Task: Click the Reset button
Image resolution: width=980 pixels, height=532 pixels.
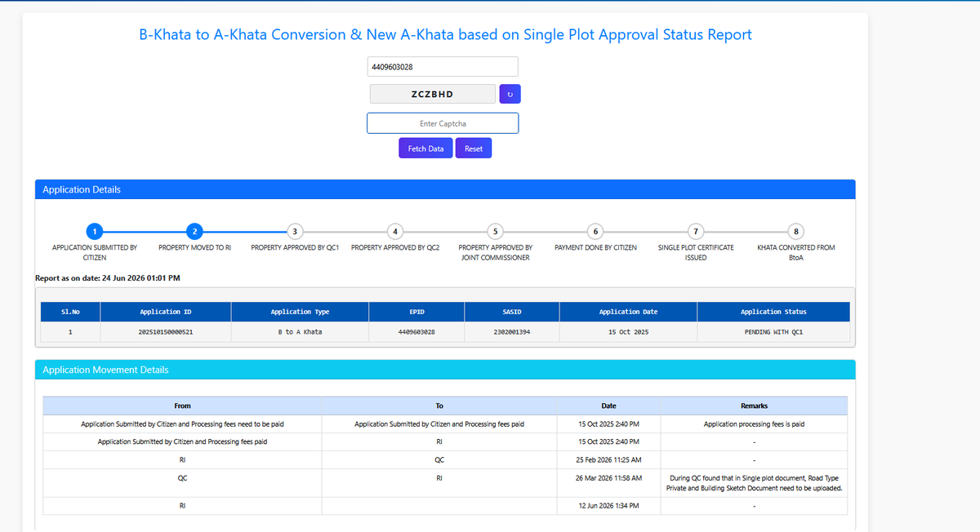Action: [x=474, y=149]
